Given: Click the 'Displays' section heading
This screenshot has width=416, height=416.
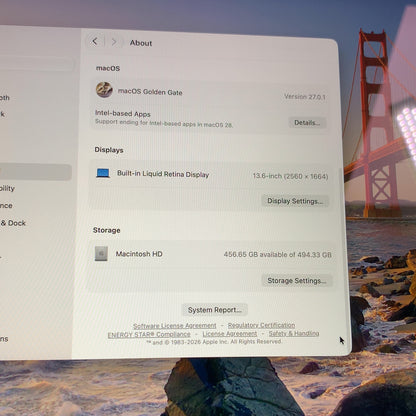Looking at the screenshot, I should [x=109, y=150].
